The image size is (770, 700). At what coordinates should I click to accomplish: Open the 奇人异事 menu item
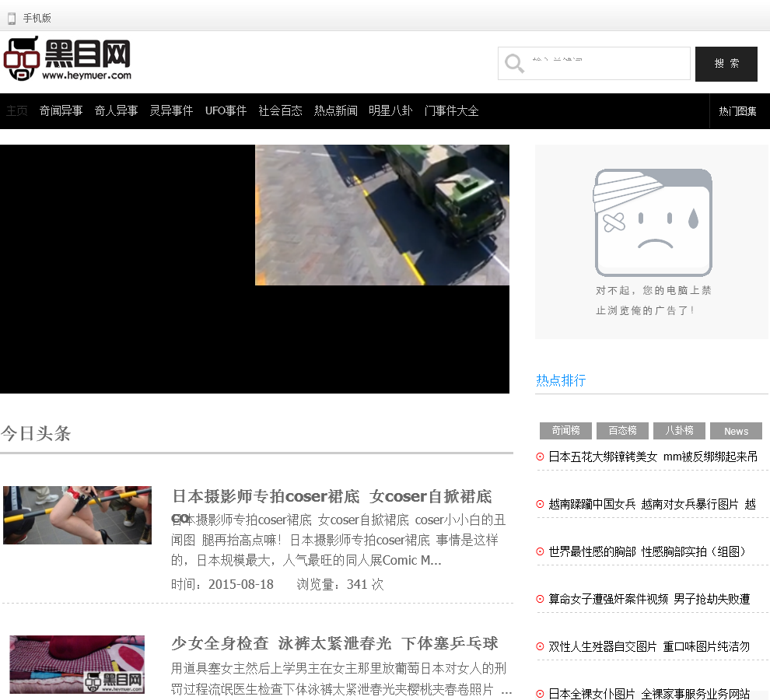coord(117,111)
